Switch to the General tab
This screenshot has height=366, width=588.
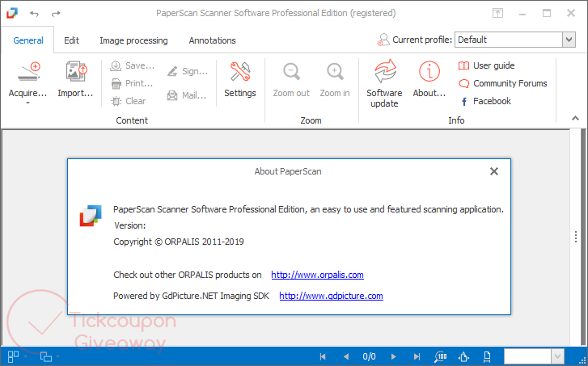coord(28,40)
